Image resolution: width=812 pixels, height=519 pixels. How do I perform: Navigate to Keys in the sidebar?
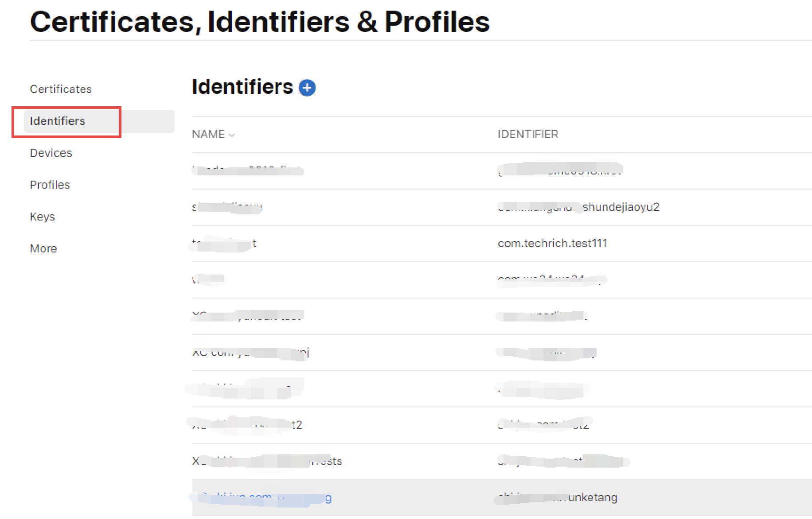pyautogui.click(x=43, y=217)
